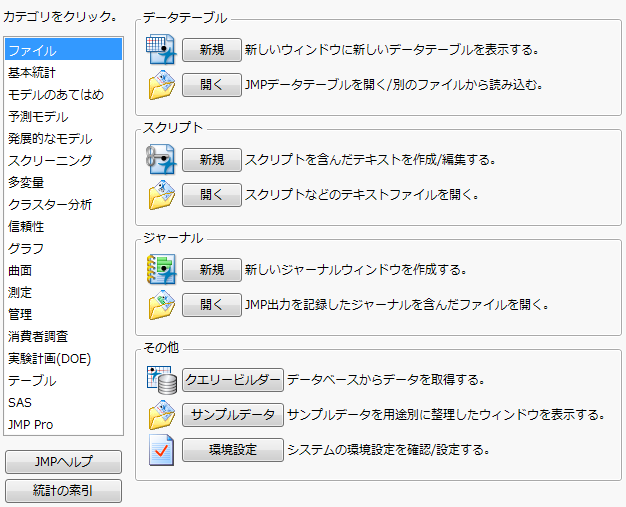Click text スクリプトを含んだテキストを作成/編集する。
This screenshot has width=626, height=507.
(x=370, y=160)
